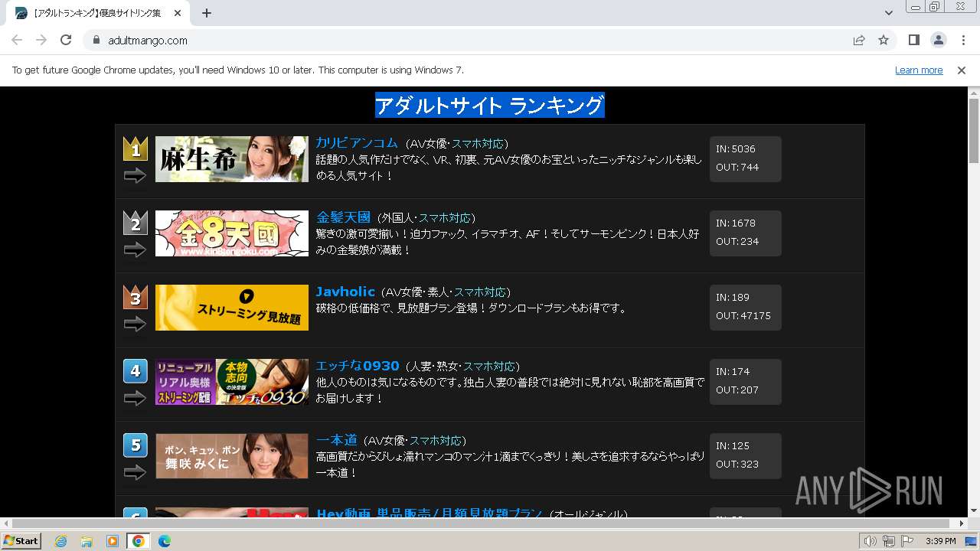Image resolution: width=980 pixels, height=551 pixels.
Task: Click the vertical scrollbar up arrow
Action: click(x=974, y=92)
